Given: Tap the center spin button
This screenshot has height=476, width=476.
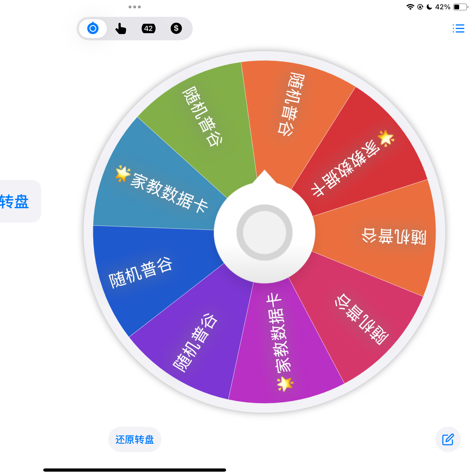Looking at the screenshot, I should click(264, 232).
